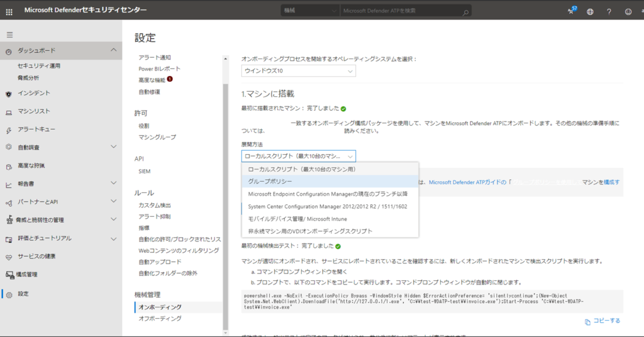This screenshot has width=644, height=337.
Task: Click the 脅威と脆弱性の管理 icon
Action: (x=9, y=220)
